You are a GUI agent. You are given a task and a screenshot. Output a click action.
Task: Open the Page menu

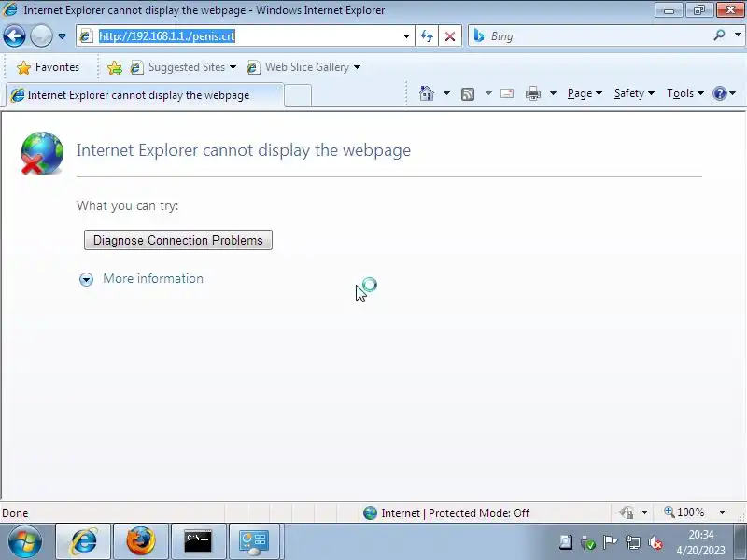pos(585,93)
